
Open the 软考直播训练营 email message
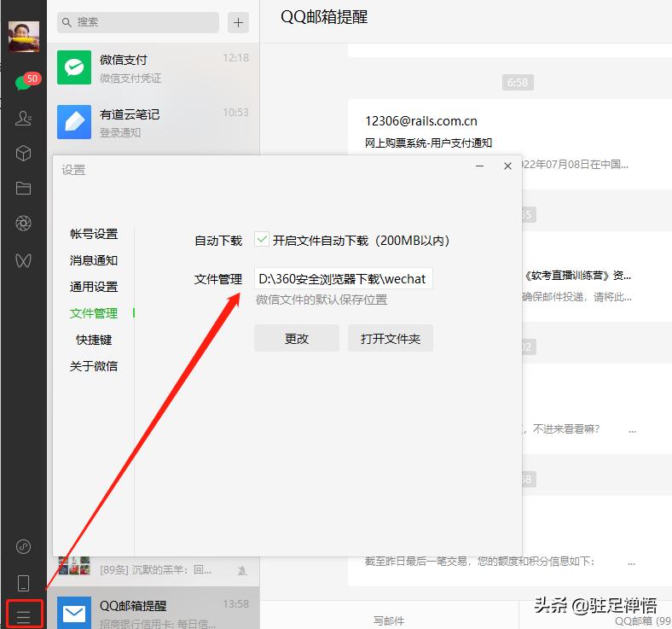point(597,277)
